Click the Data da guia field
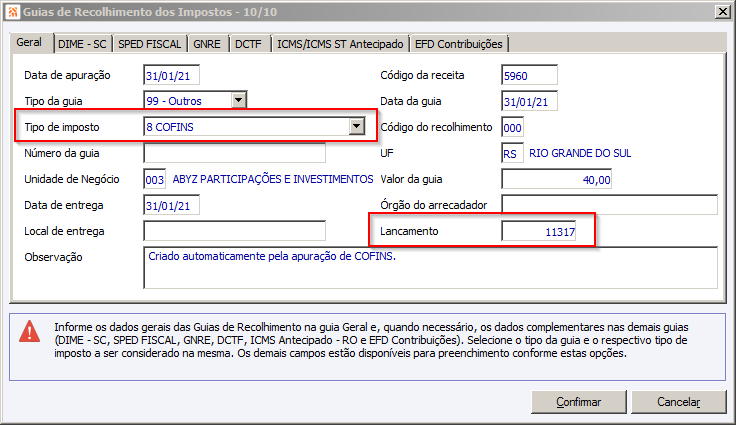 click(529, 101)
